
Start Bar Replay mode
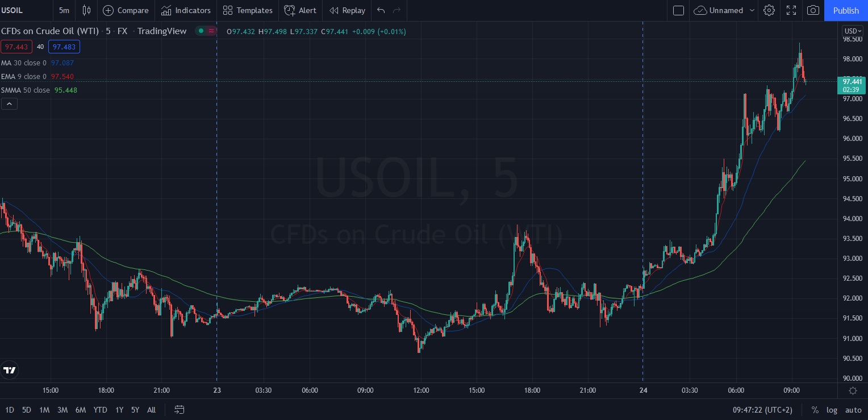tap(347, 10)
